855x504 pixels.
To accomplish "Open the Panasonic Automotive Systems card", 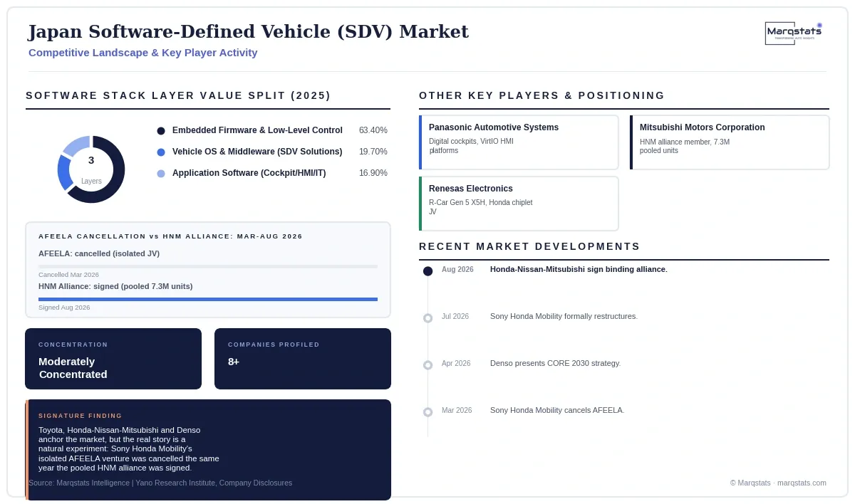I will pos(519,142).
